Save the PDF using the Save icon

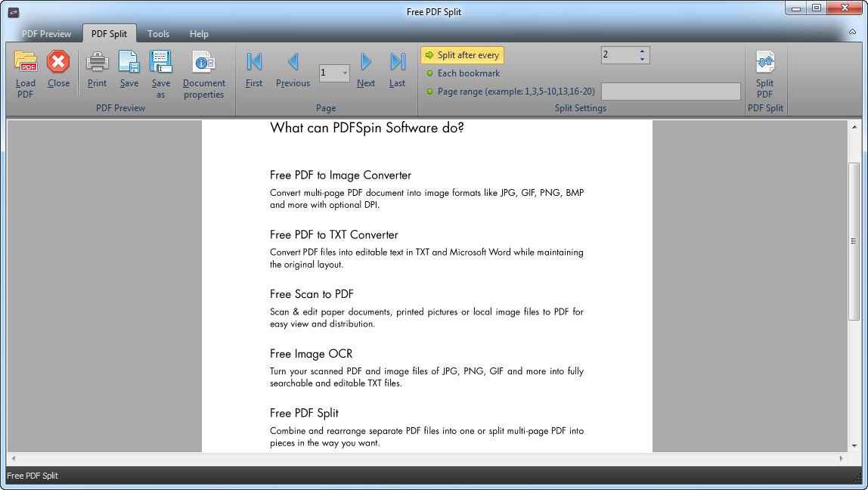coord(129,62)
